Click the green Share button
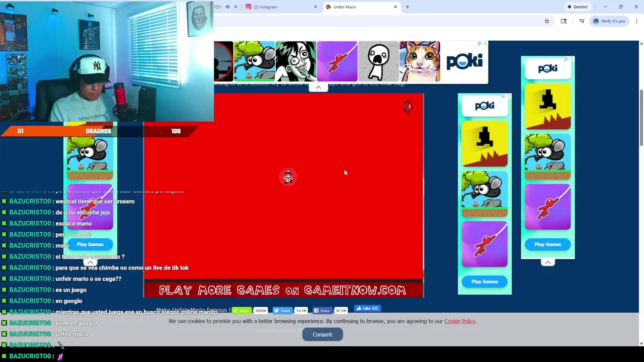 242,311
